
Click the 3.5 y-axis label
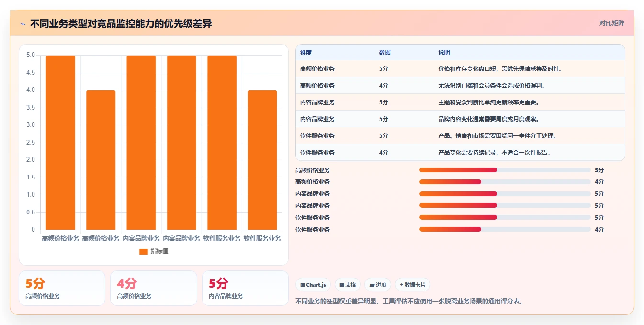click(30, 108)
